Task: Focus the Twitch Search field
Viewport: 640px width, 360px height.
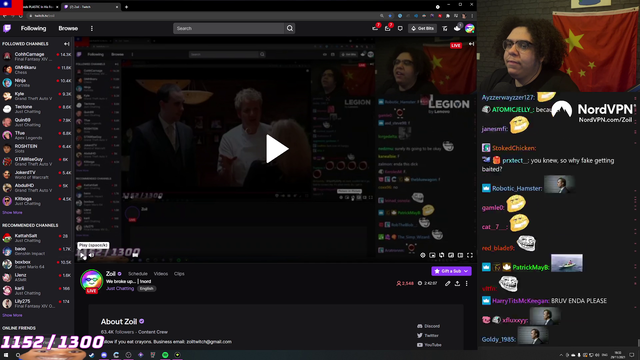Action: point(229,28)
